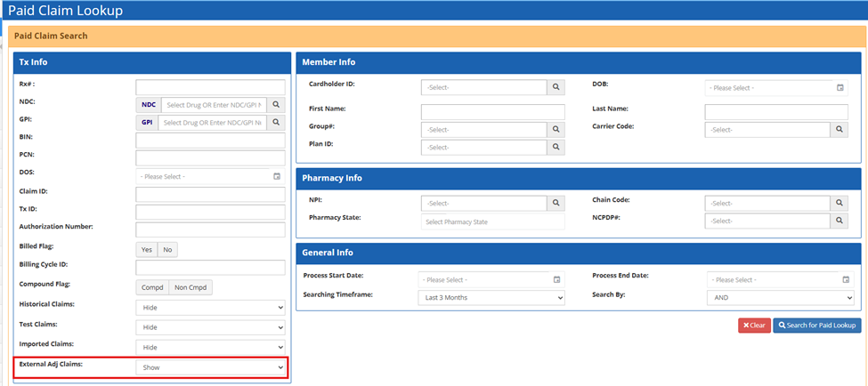Open the Searching Timeframe dropdown

491,297
